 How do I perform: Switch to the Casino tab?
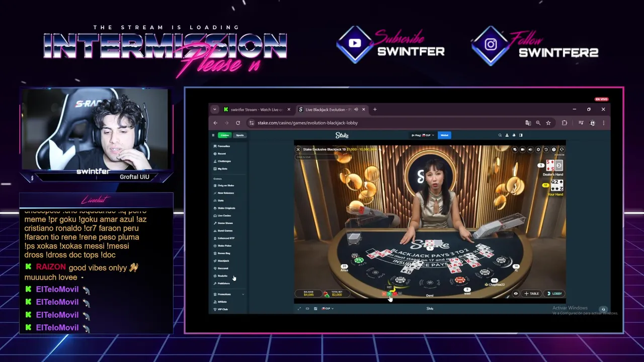tap(224, 135)
